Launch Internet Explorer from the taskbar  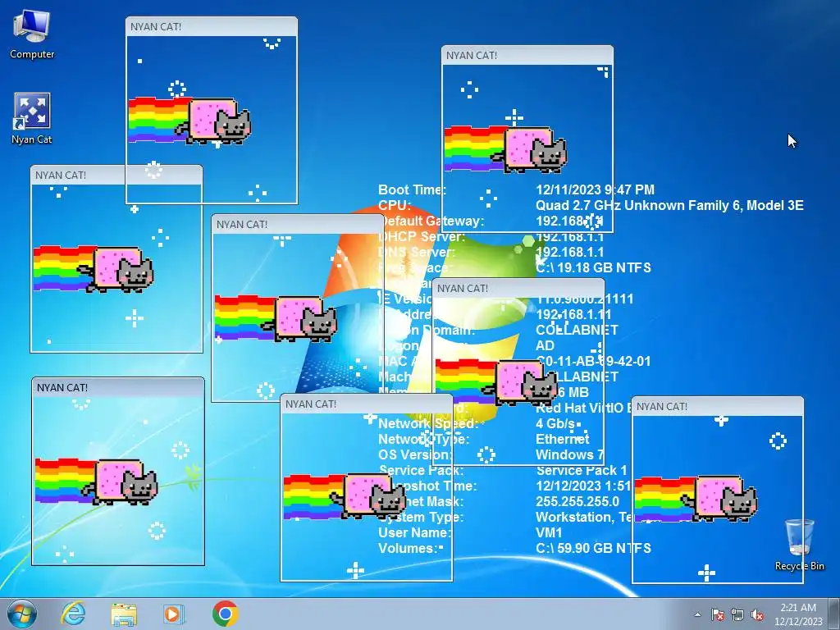[73, 614]
